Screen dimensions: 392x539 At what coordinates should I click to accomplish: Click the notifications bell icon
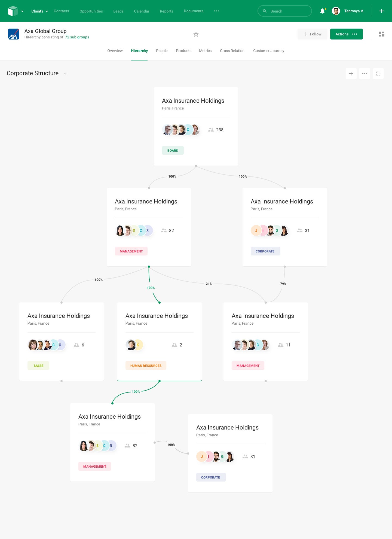pos(322,11)
